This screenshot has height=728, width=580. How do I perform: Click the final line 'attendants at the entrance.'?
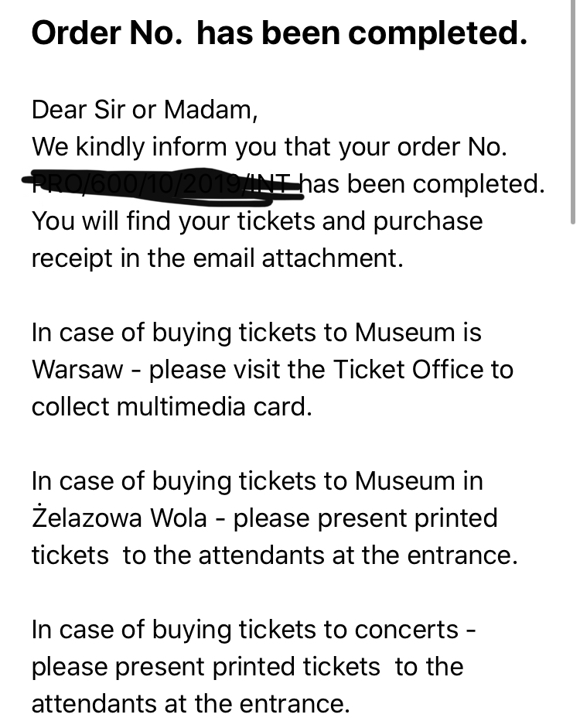point(190,703)
